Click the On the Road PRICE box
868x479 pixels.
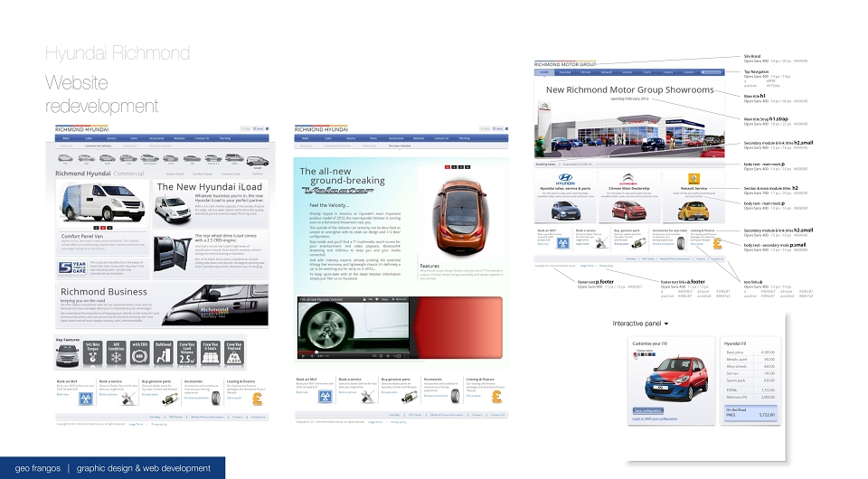click(750, 413)
